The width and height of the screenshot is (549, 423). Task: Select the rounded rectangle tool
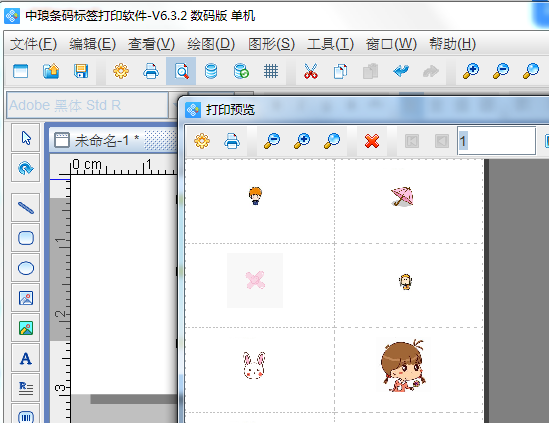(26, 238)
